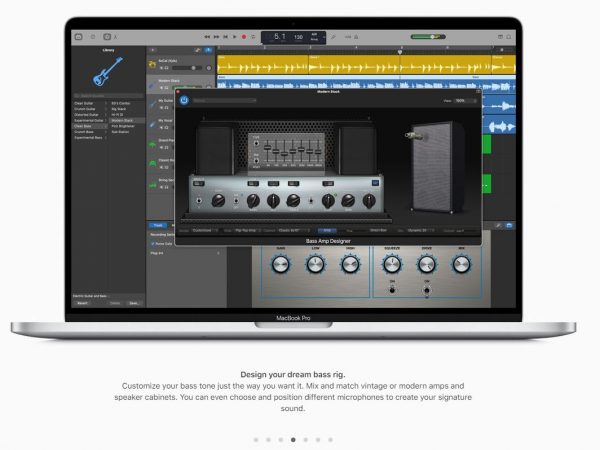Open the View 100% size dropdown
This screenshot has height=450, width=600.
[x=466, y=101]
